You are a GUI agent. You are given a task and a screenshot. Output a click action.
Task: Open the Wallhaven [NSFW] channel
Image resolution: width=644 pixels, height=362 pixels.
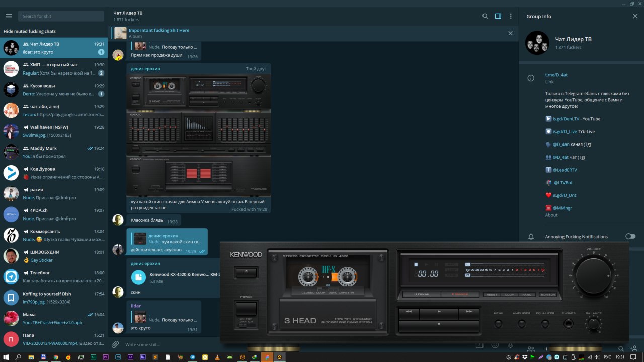coord(54,131)
